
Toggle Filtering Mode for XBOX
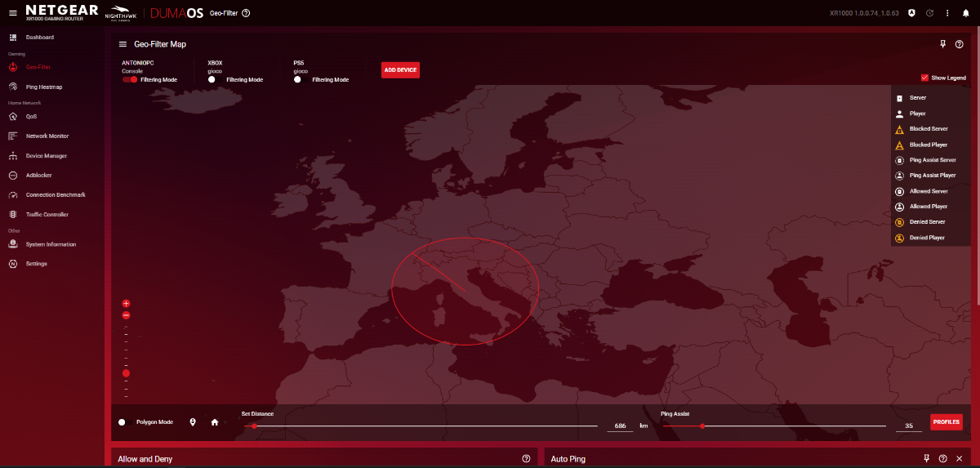[x=215, y=80]
